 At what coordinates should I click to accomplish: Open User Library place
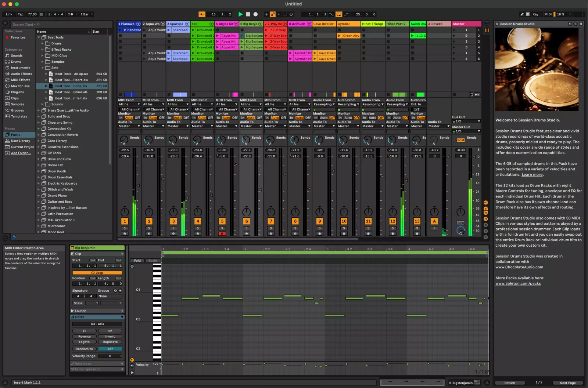(x=21, y=141)
